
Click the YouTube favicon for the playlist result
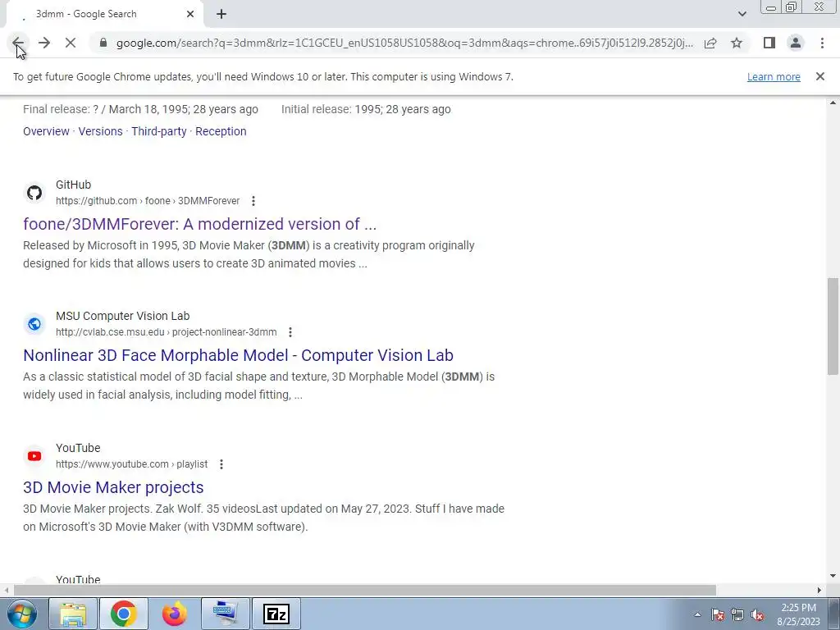coord(34,456)
